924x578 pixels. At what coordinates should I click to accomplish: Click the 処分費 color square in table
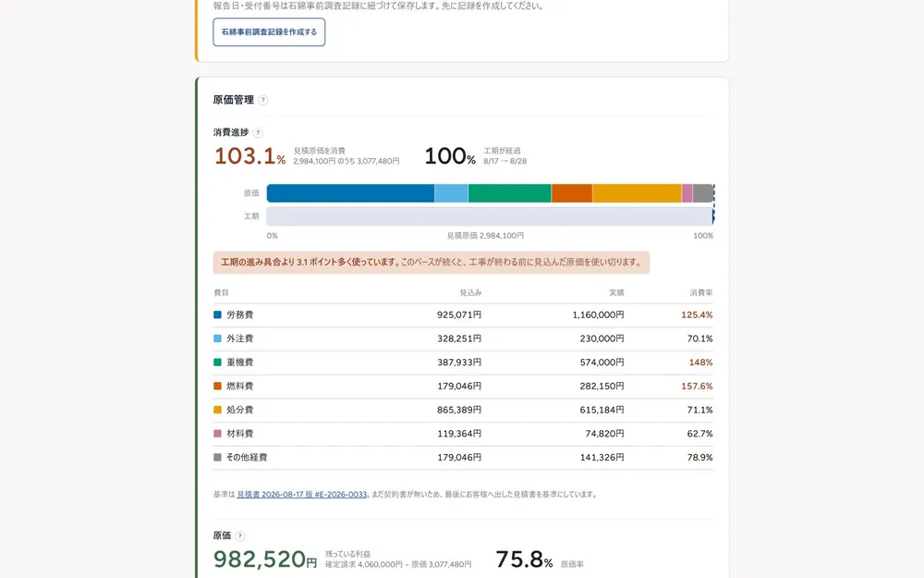(217, 410)
